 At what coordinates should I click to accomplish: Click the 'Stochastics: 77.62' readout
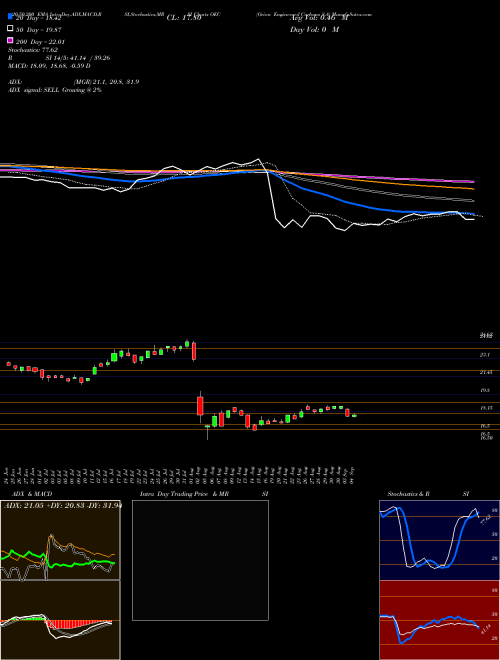click(x=33, y=50)
